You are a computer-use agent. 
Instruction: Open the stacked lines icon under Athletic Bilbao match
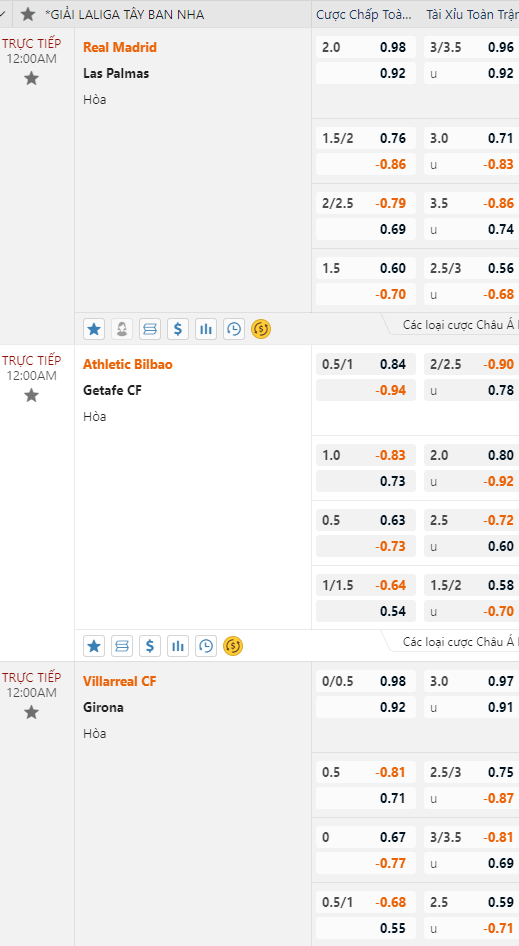tap(121, 646)
